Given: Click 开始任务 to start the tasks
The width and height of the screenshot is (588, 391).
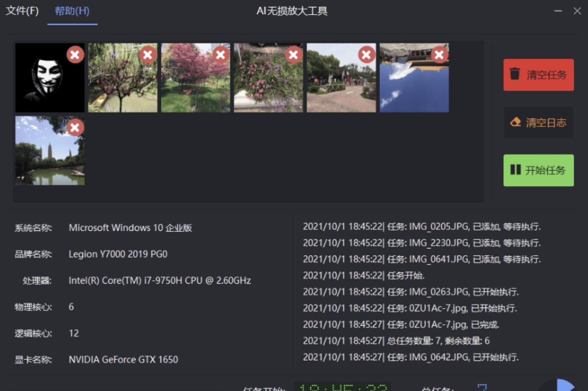Looking at the screenshot, I should tap(538, 170).
